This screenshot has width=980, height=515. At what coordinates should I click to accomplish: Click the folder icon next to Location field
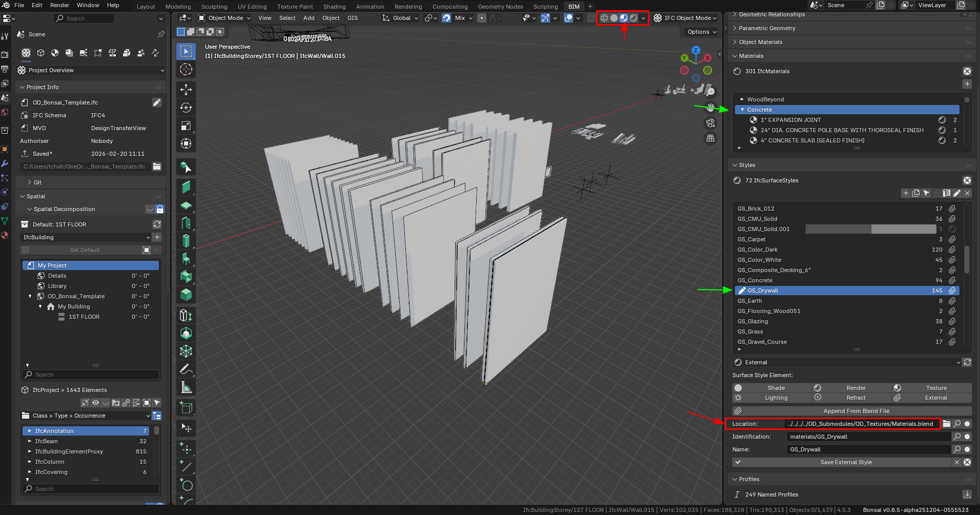[x=947, y=424]
